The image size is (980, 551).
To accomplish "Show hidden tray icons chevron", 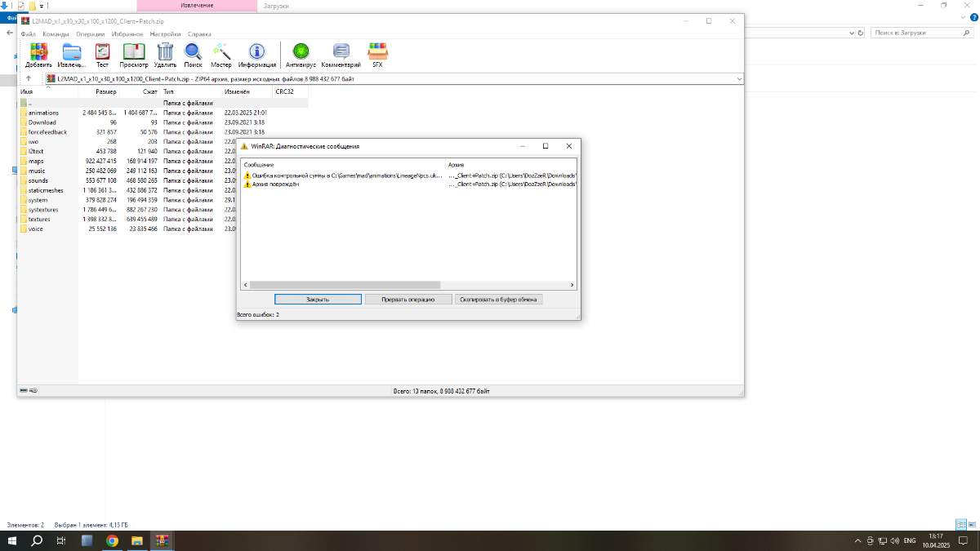I will tap(857, 540).
